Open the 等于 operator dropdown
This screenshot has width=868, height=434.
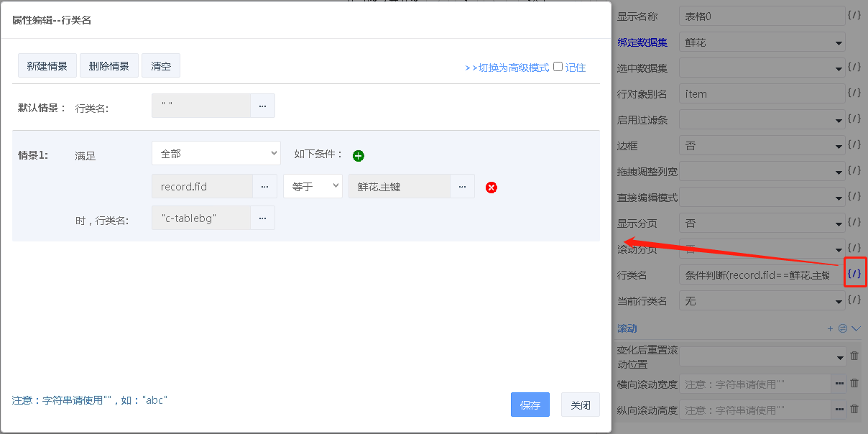pos(313,187)
